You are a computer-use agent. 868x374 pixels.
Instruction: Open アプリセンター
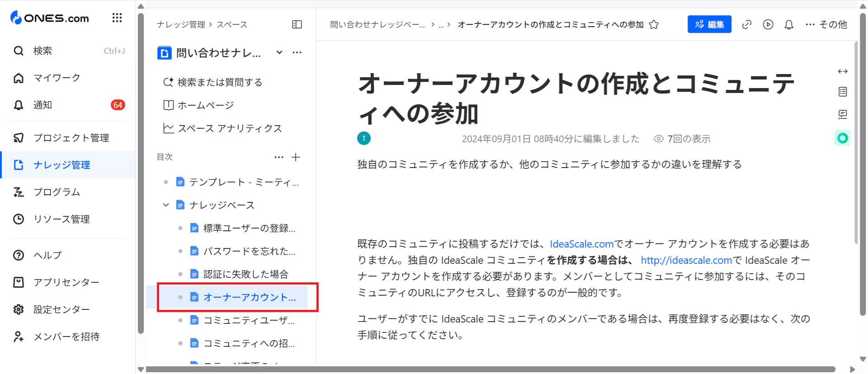click(68, 282)
